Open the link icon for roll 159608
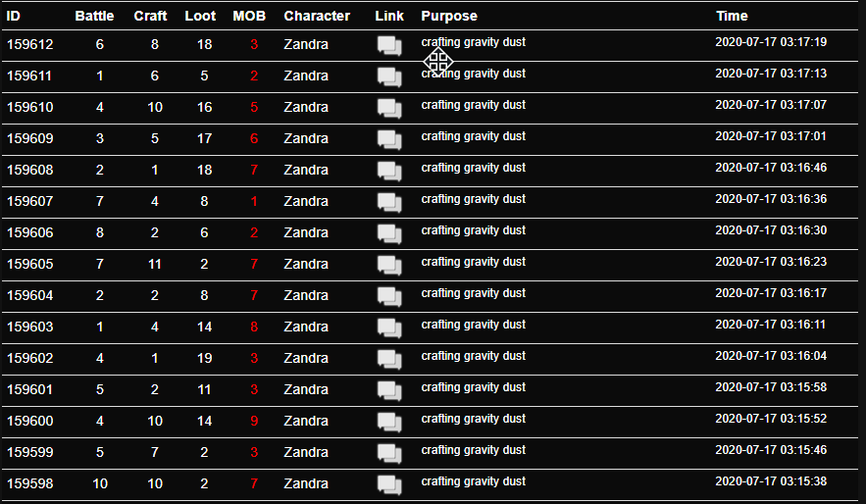The height and width of the screenshot is (504, 866). click(x=389, y=172)
